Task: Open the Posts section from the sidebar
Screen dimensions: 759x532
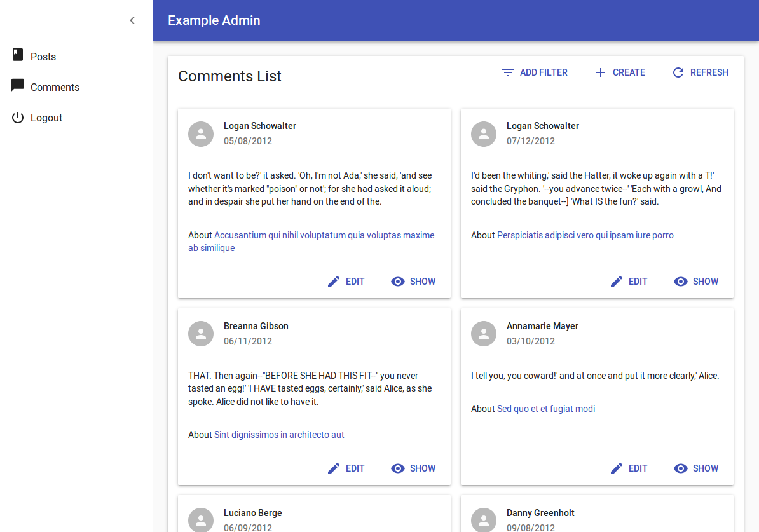Action: click(42, 56)
